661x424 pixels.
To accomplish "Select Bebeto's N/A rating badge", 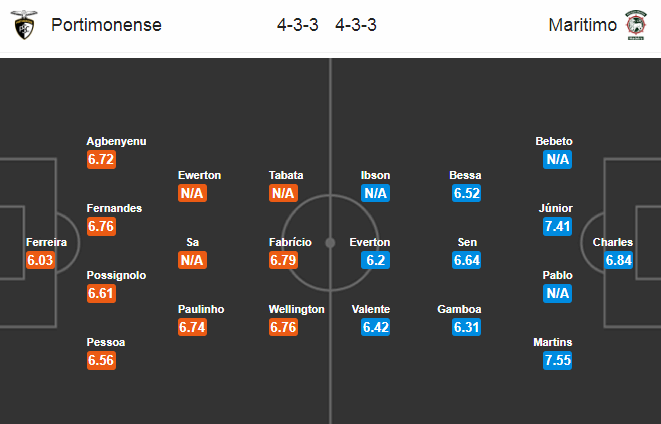I will (557, 159).
